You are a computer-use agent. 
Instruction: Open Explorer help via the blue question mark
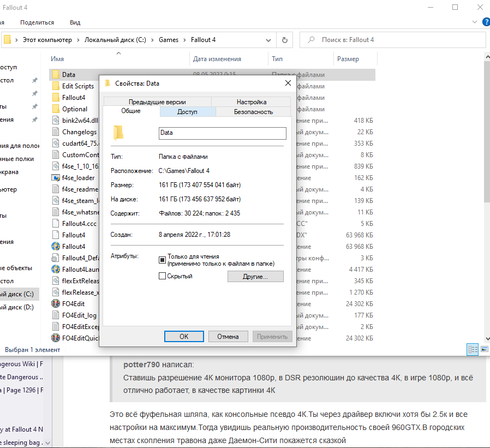(486, 22)
